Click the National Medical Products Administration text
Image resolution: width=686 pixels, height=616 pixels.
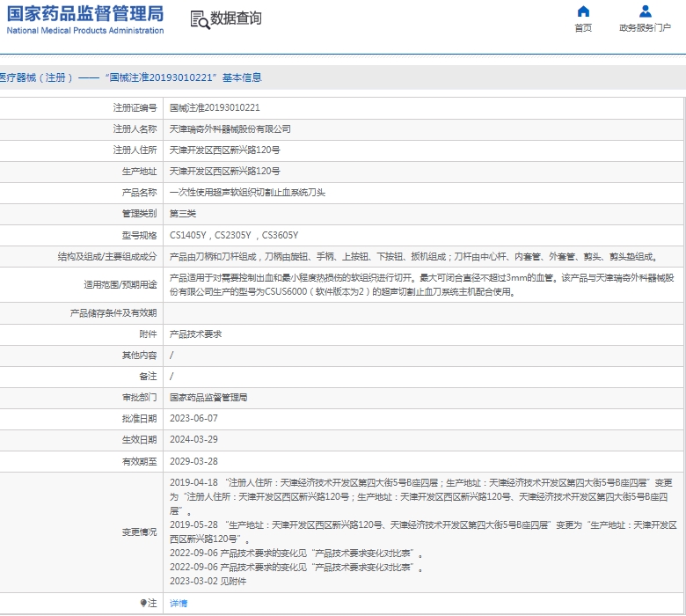click(85, 31)
